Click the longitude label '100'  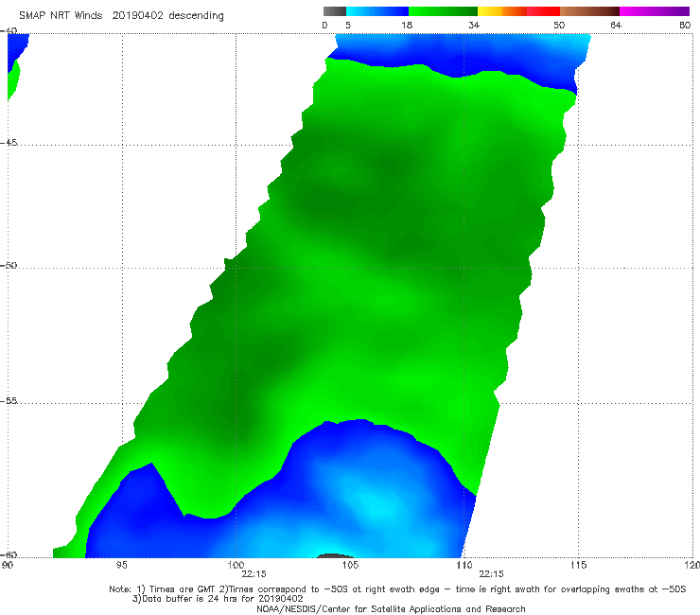click(x=236, y=565)
